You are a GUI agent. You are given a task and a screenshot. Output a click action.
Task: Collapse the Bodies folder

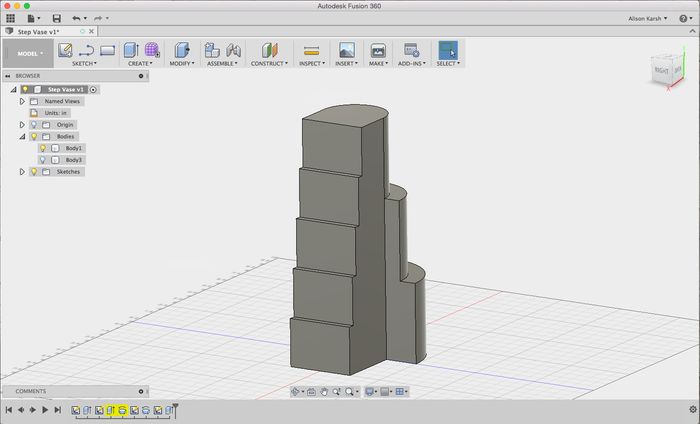(22, 136)
